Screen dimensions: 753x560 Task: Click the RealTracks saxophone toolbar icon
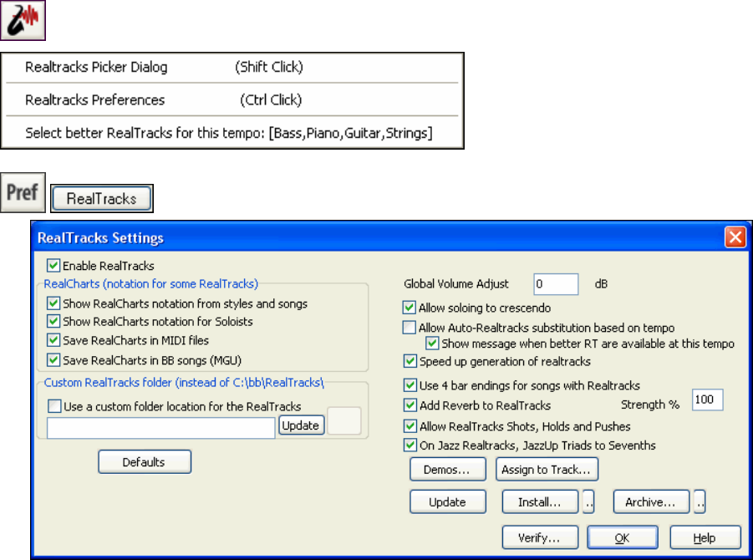point(23,20)
